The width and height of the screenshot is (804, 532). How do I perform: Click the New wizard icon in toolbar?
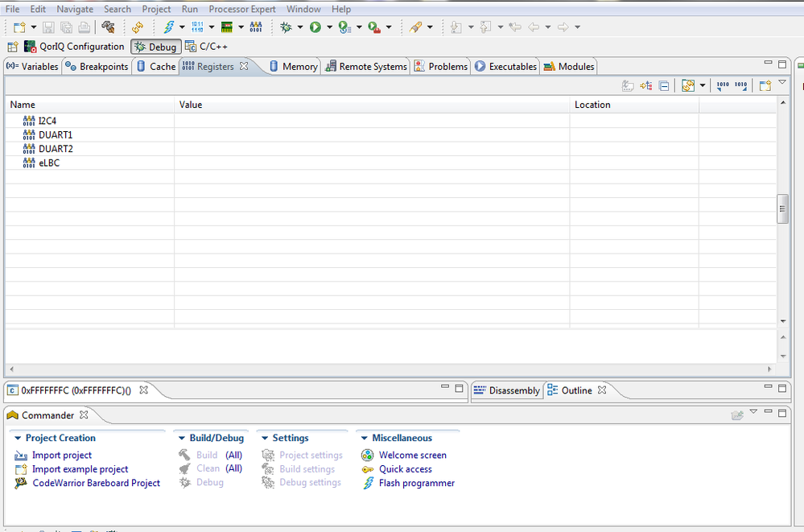[19, 27]
